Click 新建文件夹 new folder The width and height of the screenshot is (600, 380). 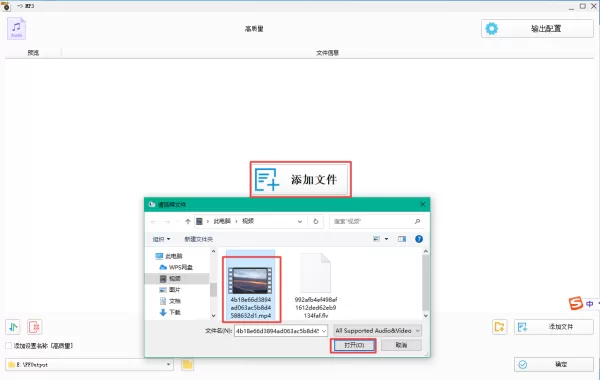pyautogui.click(x=199, y=239)
